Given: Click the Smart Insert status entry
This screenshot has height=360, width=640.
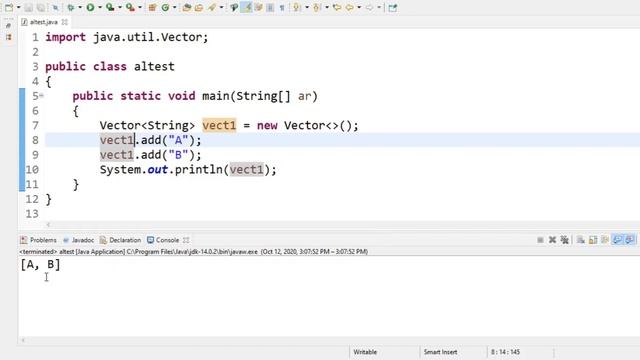Looking at the screenshot, I should pos(440,352).
